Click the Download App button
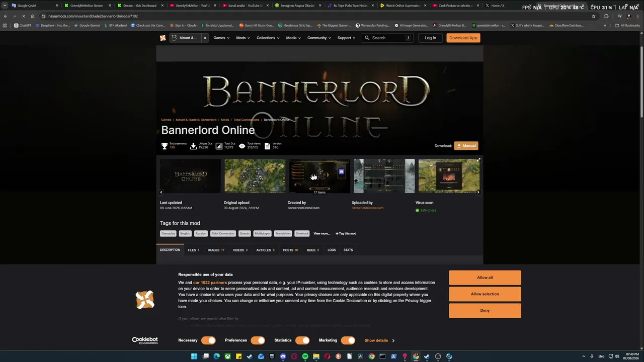The image size is (644, 362). click(463, 38)
